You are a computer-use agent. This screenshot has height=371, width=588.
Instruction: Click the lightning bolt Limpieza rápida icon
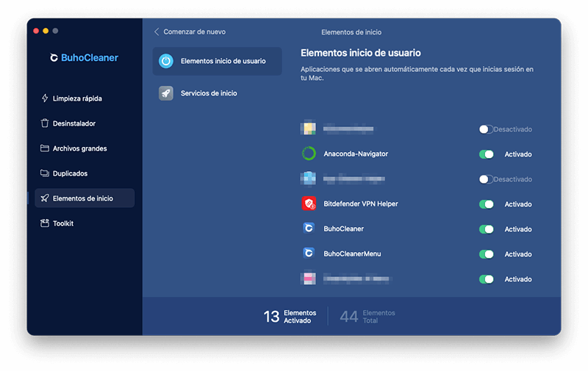tap(45, 98)
